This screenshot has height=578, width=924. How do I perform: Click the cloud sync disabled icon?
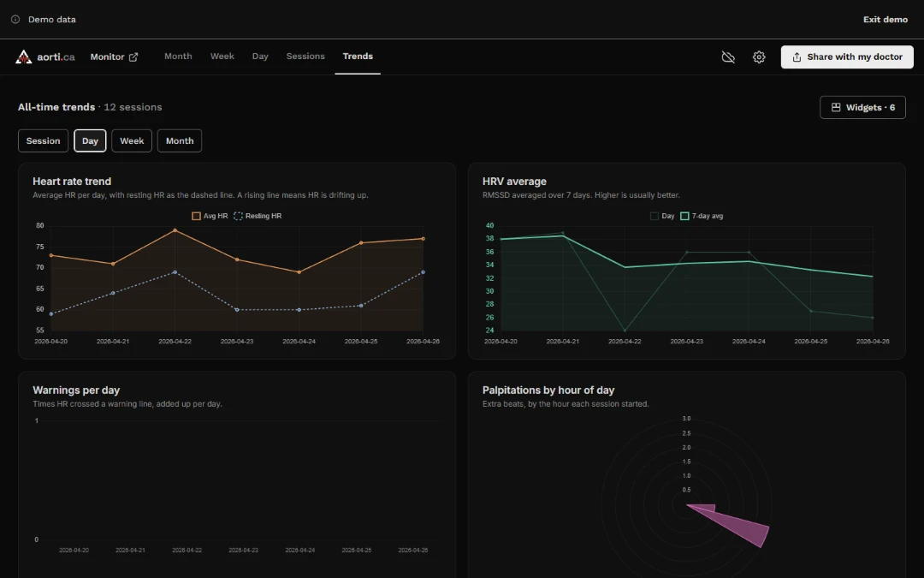point(728,57)
